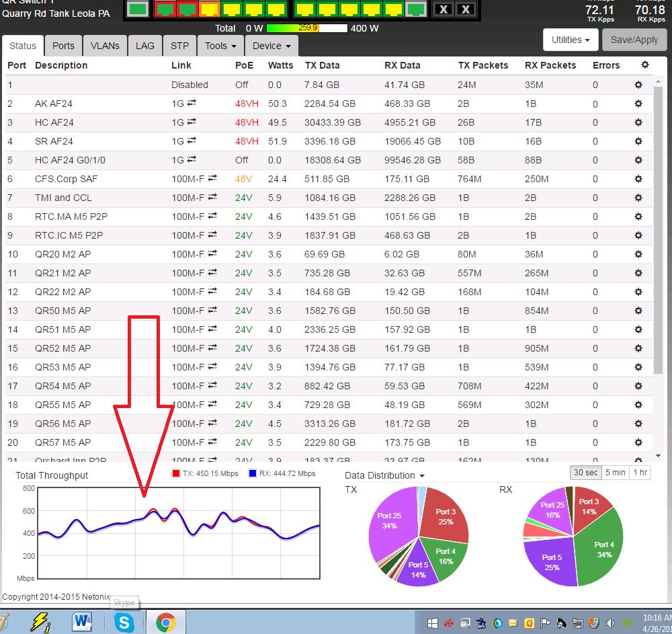This screenshot has height=634, width=672.
Task: Open the Utilities dropdown
Action: [x=571, y=40]
